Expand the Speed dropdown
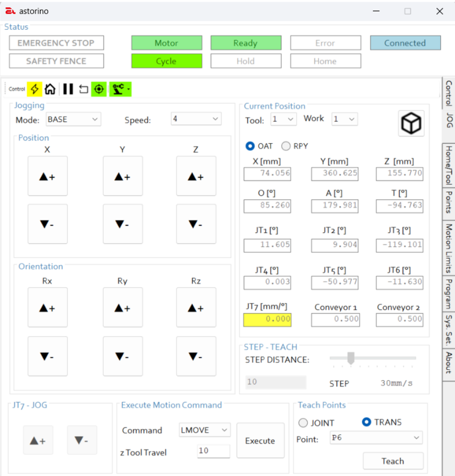 196,119
